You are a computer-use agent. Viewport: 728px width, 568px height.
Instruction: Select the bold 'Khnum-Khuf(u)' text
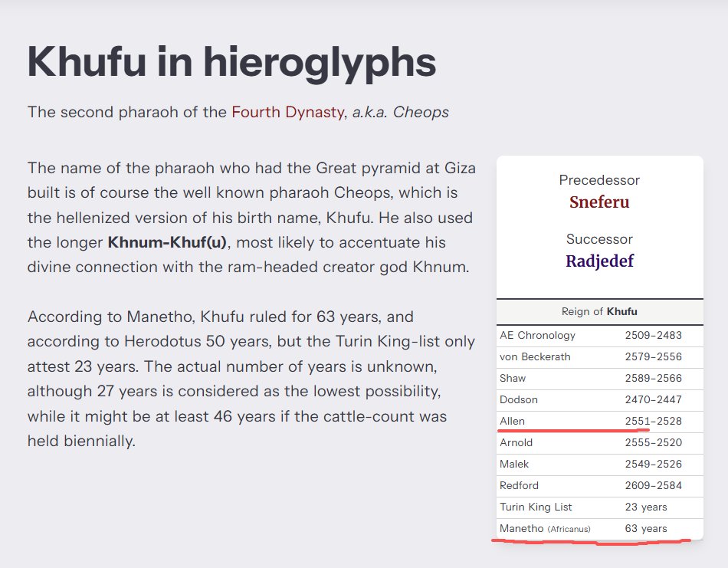167,242
